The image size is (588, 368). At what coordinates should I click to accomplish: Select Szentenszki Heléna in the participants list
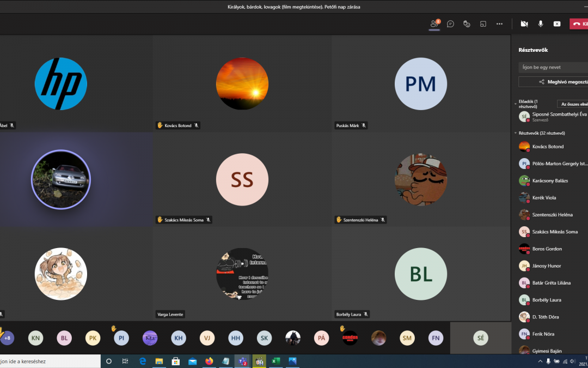click(552, 215)
